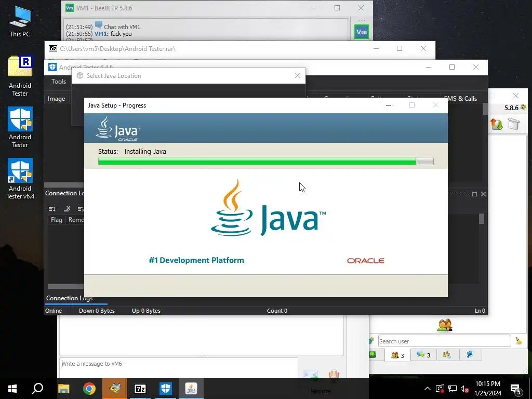Click the network tray icon

pos(453,389)
